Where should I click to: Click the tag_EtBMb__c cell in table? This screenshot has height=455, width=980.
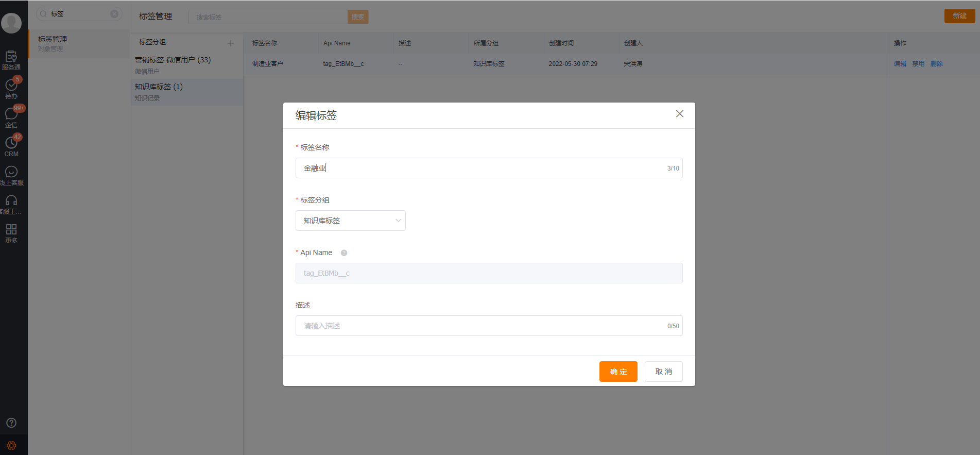[343, 64]
